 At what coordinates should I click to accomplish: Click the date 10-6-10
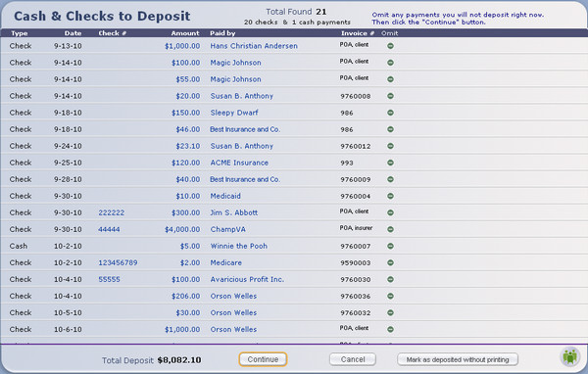(x=68, y=329)
